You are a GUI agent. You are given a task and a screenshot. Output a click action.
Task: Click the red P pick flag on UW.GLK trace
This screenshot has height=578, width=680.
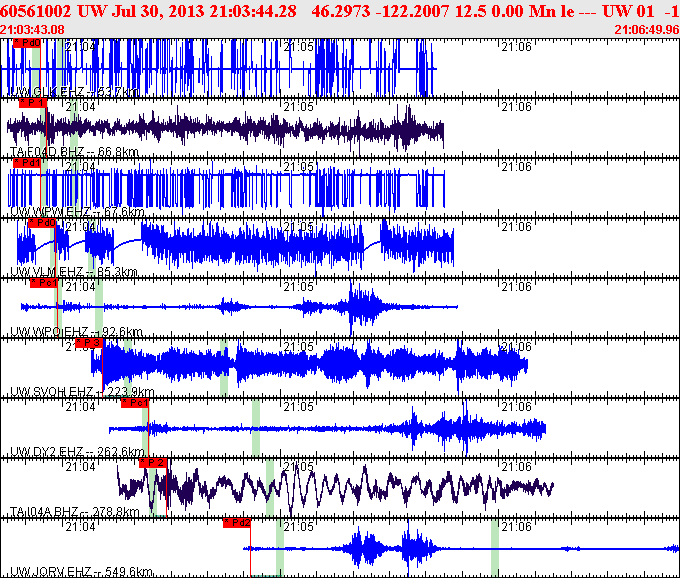coord(28,44)
